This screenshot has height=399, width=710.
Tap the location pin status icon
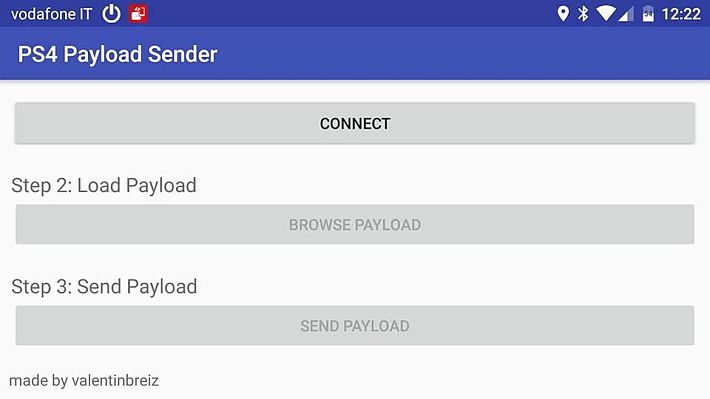(563, 14)
